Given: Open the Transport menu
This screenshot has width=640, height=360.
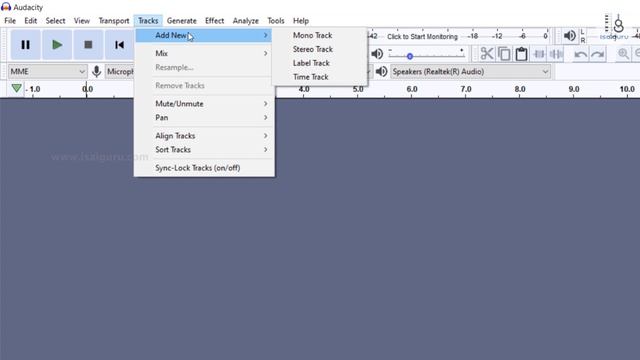Looking at the screenshot, I should click(x=114, y=20).
